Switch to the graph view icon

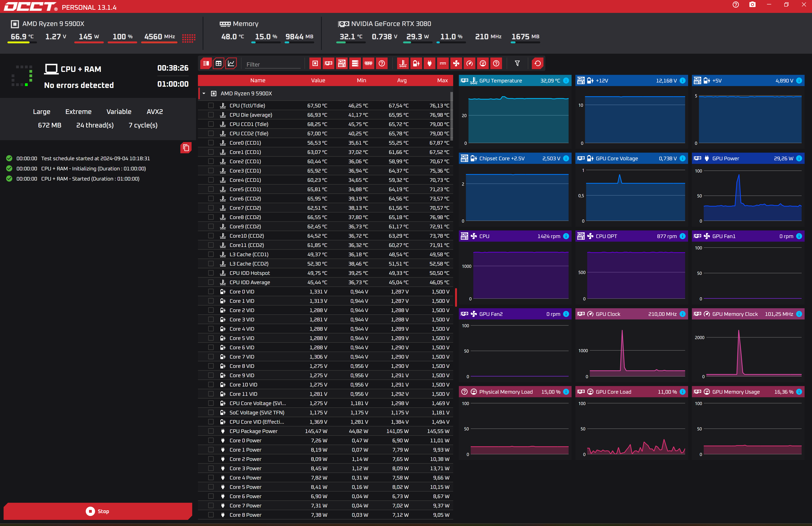click(231, 63)
